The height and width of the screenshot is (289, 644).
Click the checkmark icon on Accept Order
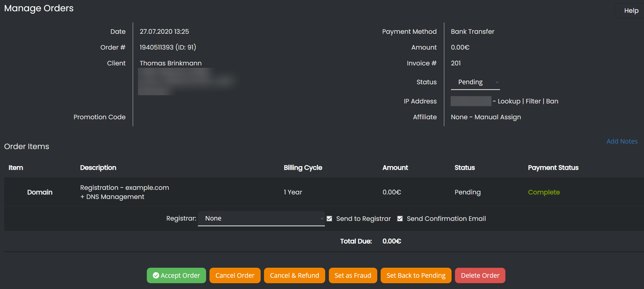[156, 275]
